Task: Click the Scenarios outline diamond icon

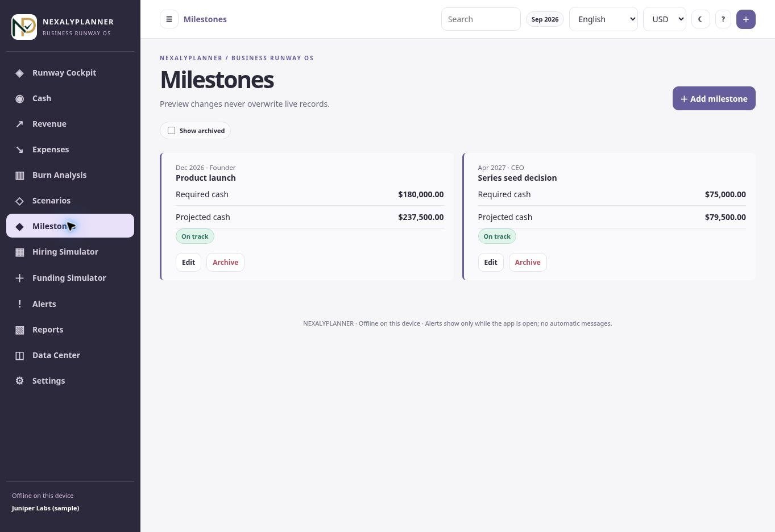Action: click(19, 201)
